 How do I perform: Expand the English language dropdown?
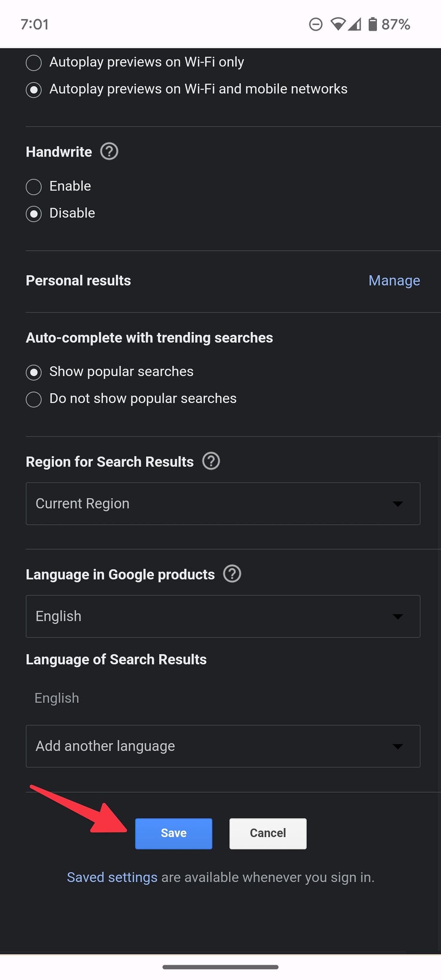223,616
